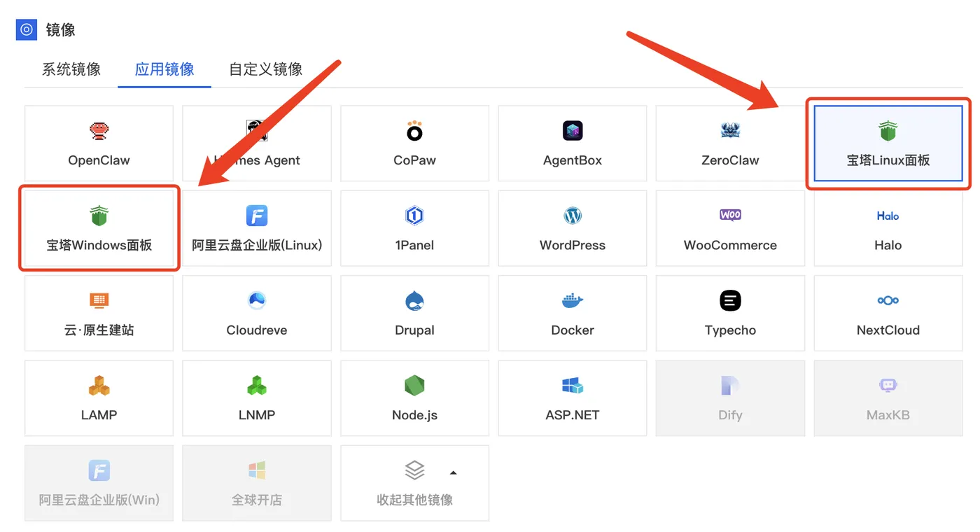Pick the CoPaw paw ring icon
The height and width of the screenshot is (532, 980).
(x=414, y=131)
